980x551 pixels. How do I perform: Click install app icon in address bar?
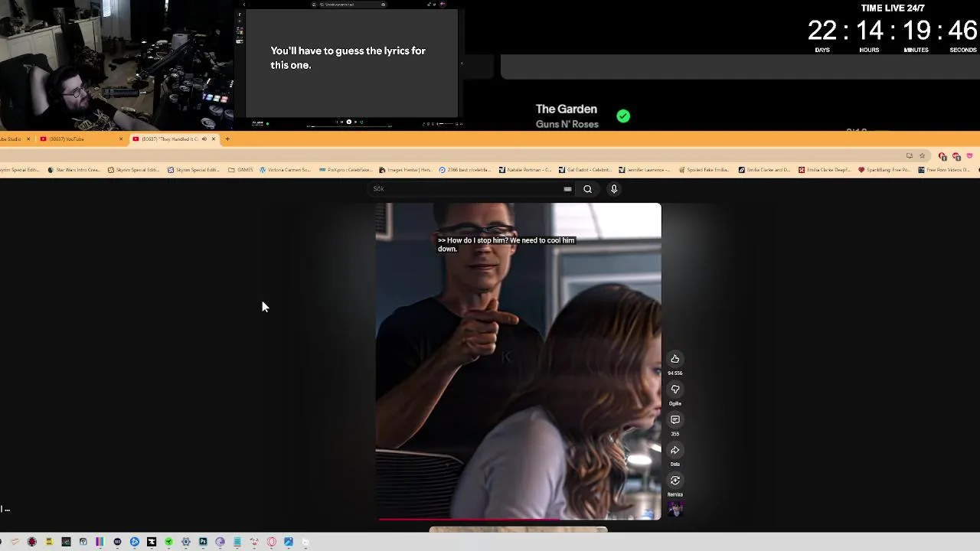click(909, 155)
